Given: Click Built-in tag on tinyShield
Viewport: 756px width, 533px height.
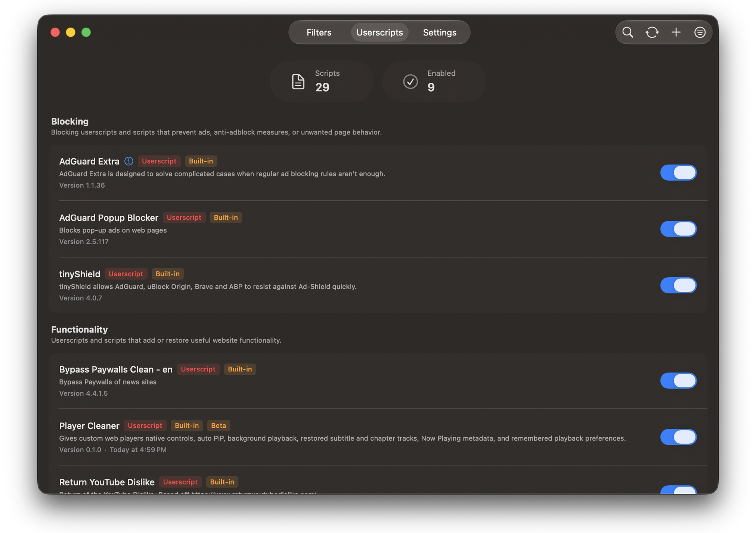Looking at the screenshot, I should pyautogui.click(x=168, y=274).
